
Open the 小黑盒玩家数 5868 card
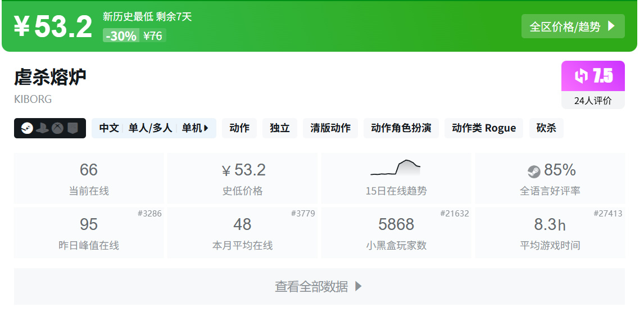(396, 233)
